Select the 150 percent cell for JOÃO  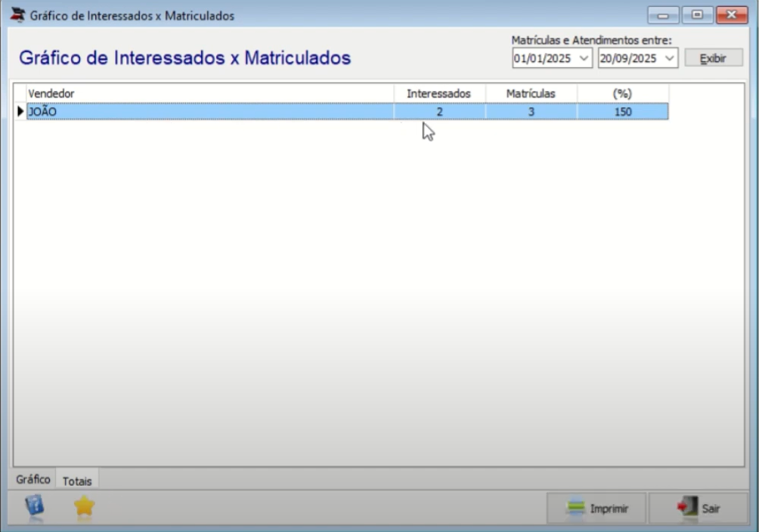(x=622, y=112)
